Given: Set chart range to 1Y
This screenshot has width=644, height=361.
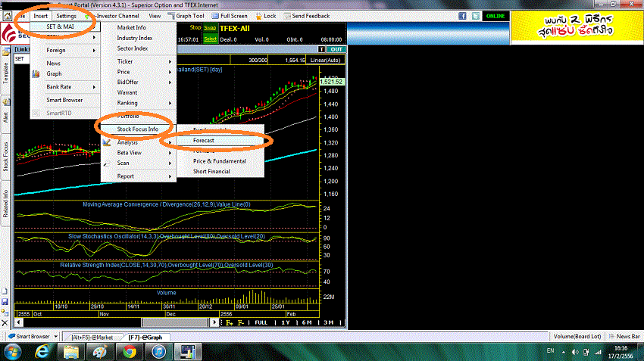Looking at the screenshot, I should (286, 323).
